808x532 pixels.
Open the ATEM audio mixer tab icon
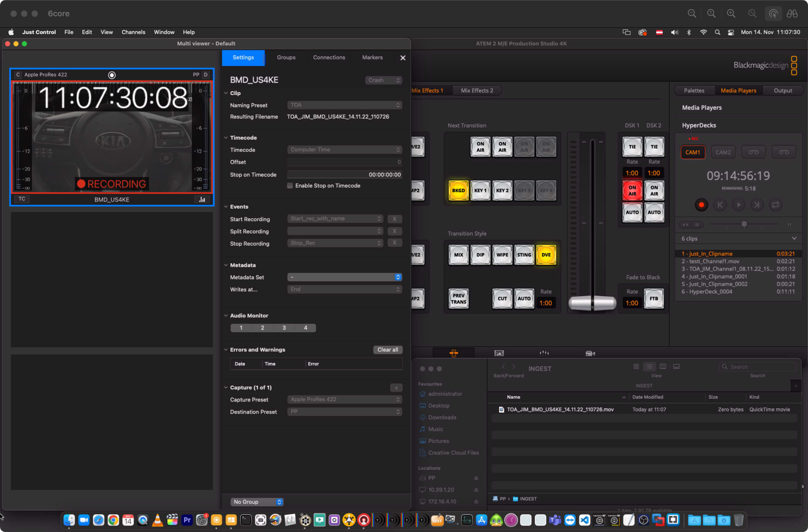(544, 353)
